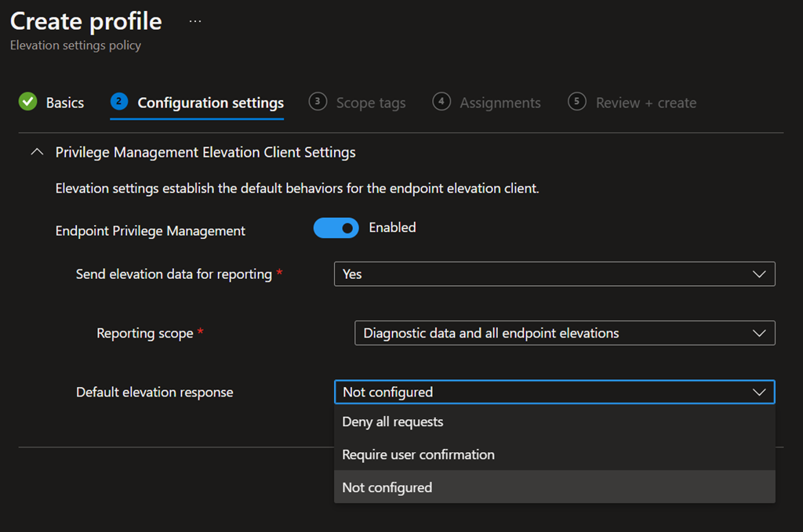
Task: Open the Assignments tab
Action: click(x=500, y=103)
